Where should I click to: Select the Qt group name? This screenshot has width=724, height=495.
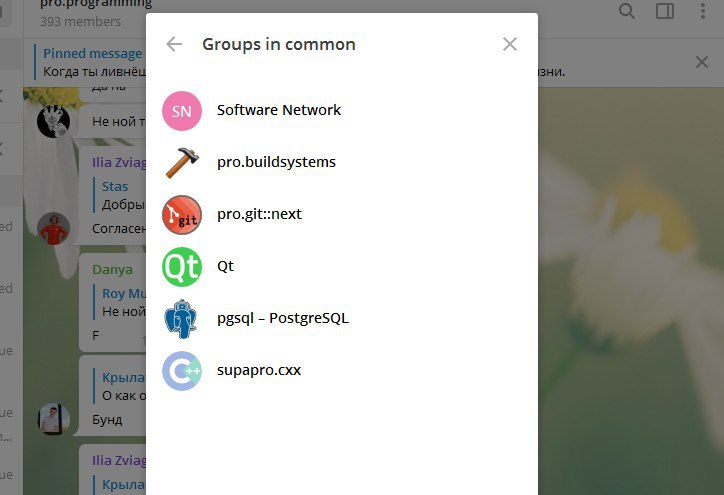click(225, 266)
